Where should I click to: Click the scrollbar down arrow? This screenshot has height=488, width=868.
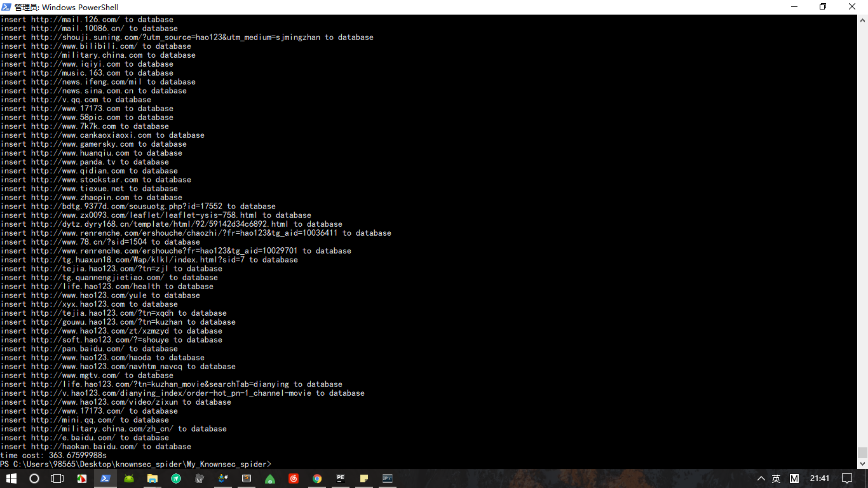[x=862, y=464]
